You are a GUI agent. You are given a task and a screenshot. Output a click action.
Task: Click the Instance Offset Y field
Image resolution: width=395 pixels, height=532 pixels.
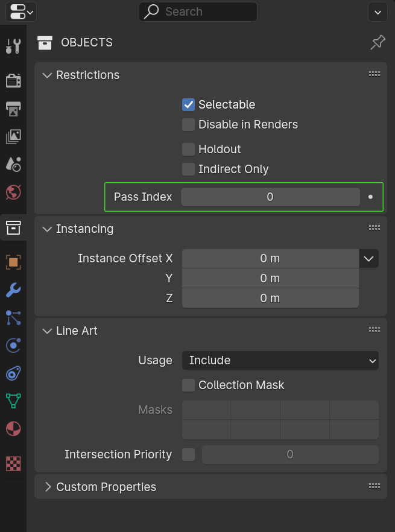point(270,279)
